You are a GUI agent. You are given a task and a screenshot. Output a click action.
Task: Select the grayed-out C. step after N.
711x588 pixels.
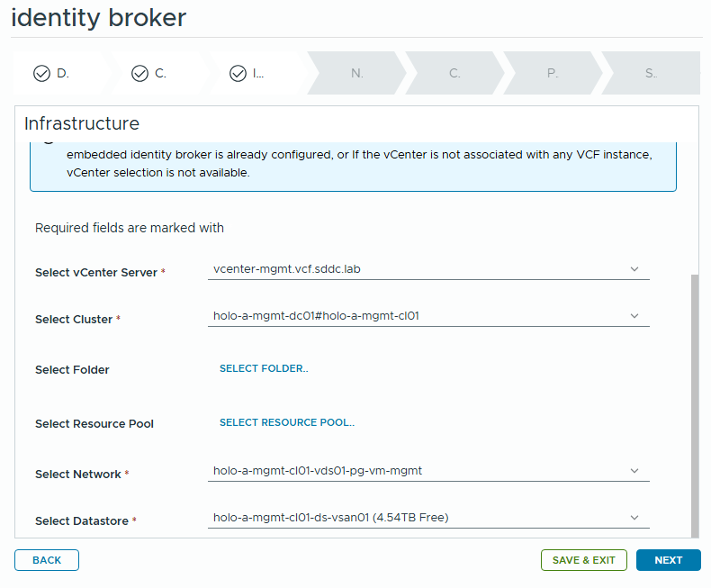coord(454,74)
